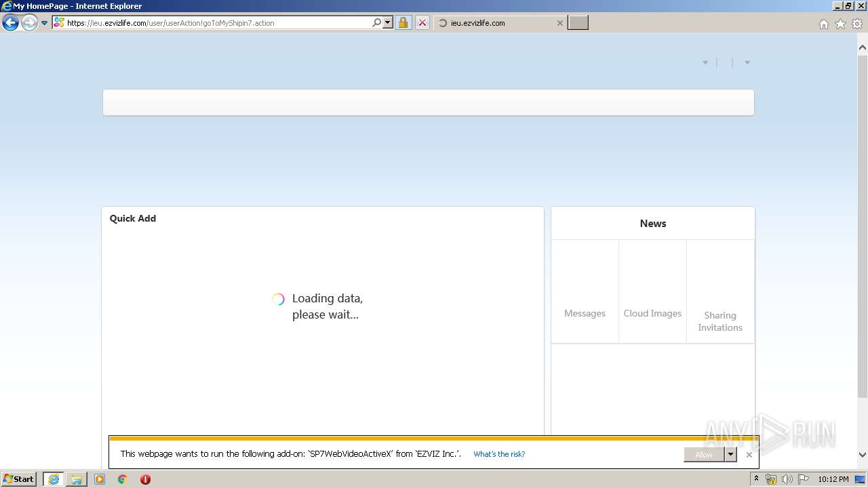Click the security lock icon
The image size is (868, 488).
pos(403,22)
